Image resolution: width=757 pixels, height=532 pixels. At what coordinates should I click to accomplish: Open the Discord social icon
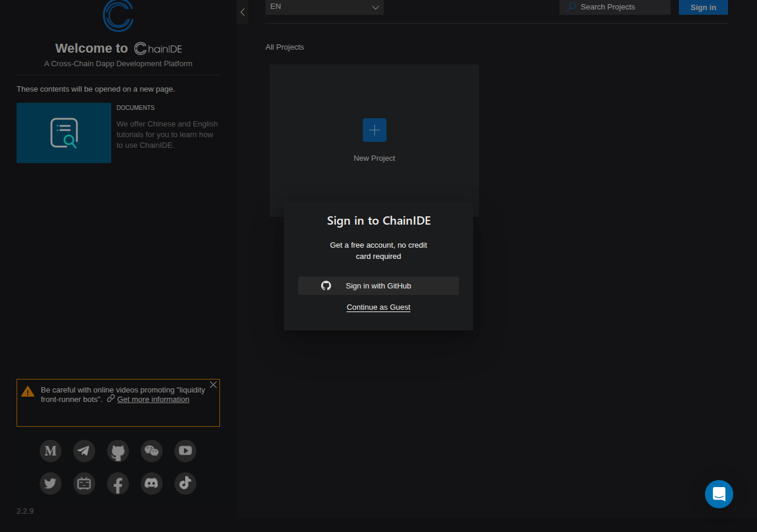coord(151,484)
